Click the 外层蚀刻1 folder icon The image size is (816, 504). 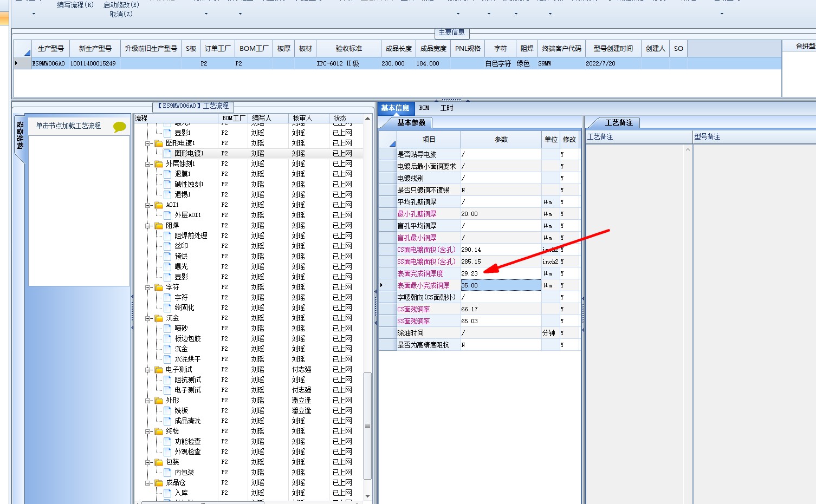pos(159,164)
